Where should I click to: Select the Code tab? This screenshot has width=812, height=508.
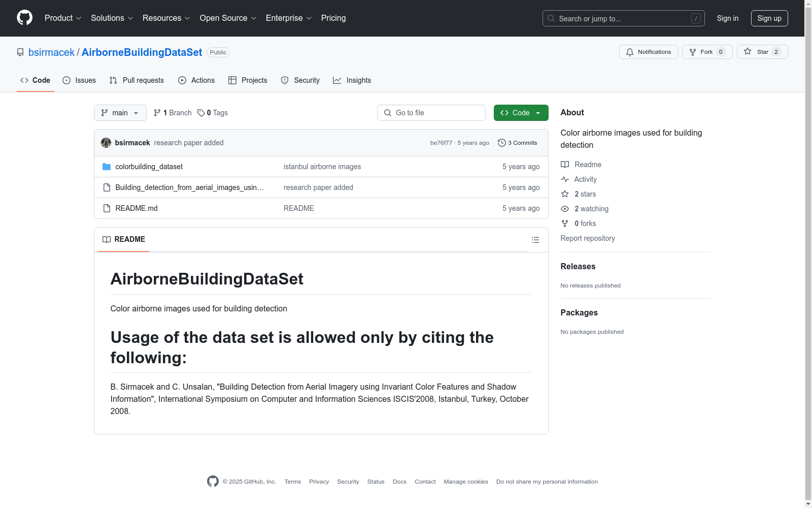[x=36, y=80]
